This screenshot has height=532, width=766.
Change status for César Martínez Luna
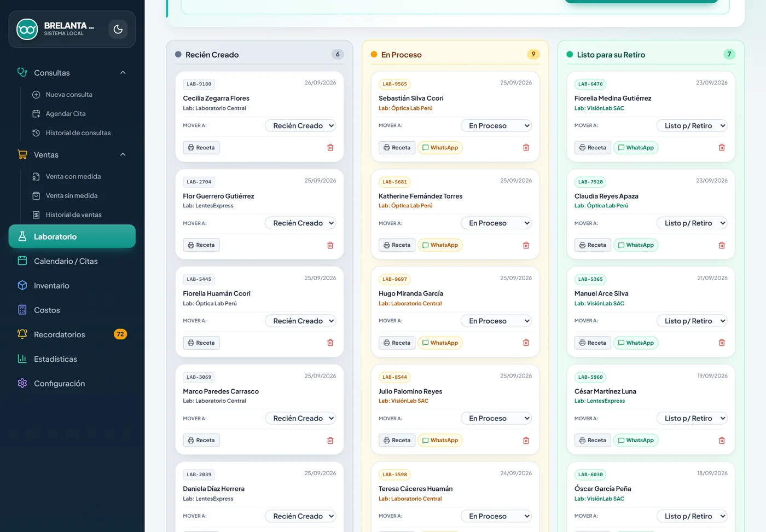coord(692,419)
